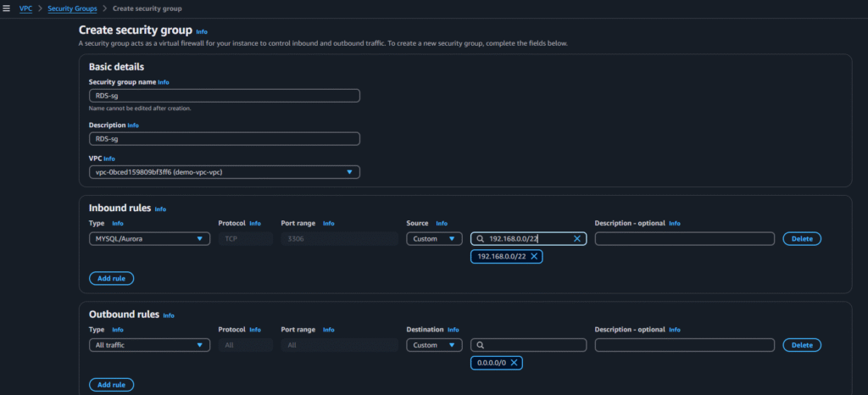Click the outbound rule description field
The width and height of the screenshot is (868, 395).
click(684, 345)
